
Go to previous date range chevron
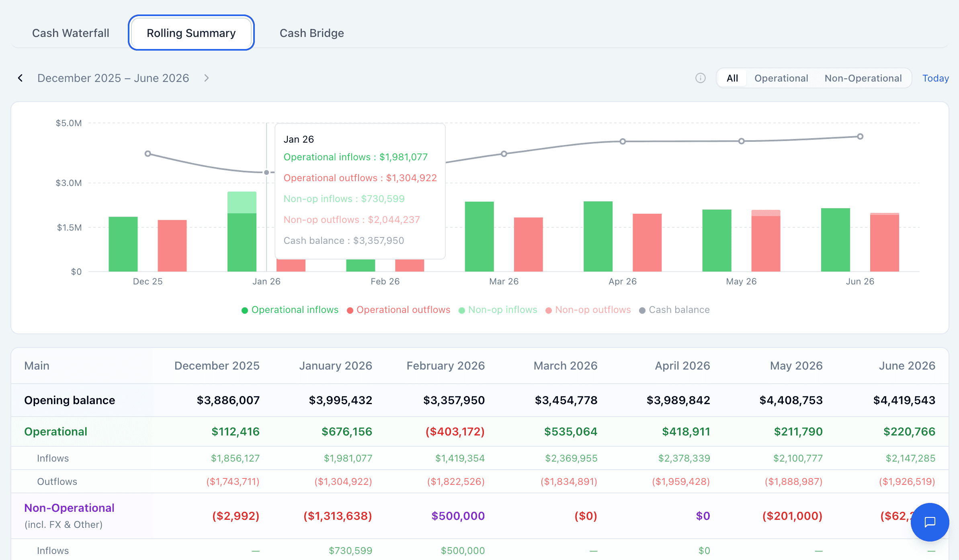coord(20,78)
